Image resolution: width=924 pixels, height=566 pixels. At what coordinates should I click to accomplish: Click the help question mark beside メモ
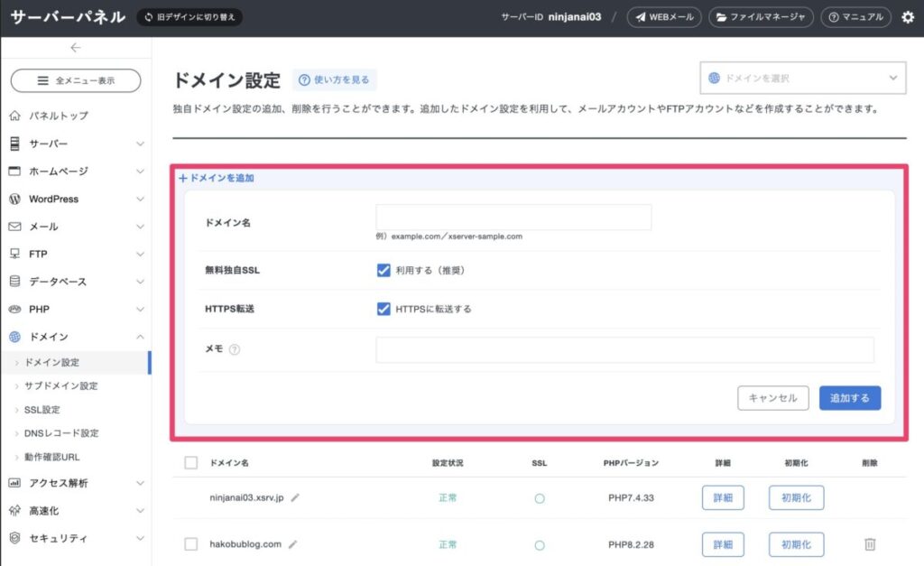[235, 350]
